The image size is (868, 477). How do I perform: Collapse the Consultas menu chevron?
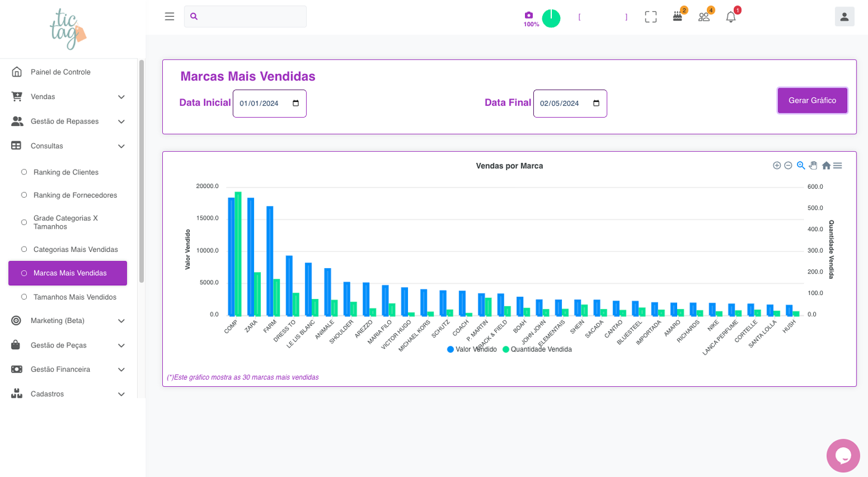click(121, 146)
